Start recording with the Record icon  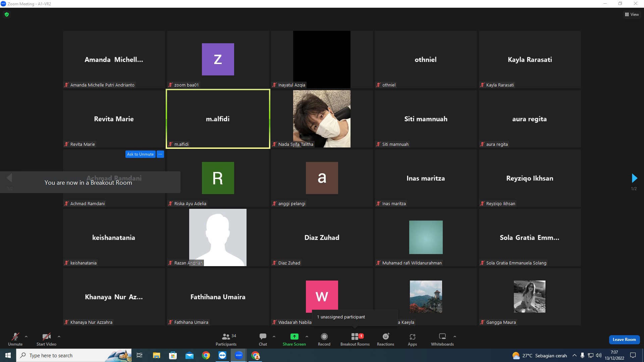324,337
